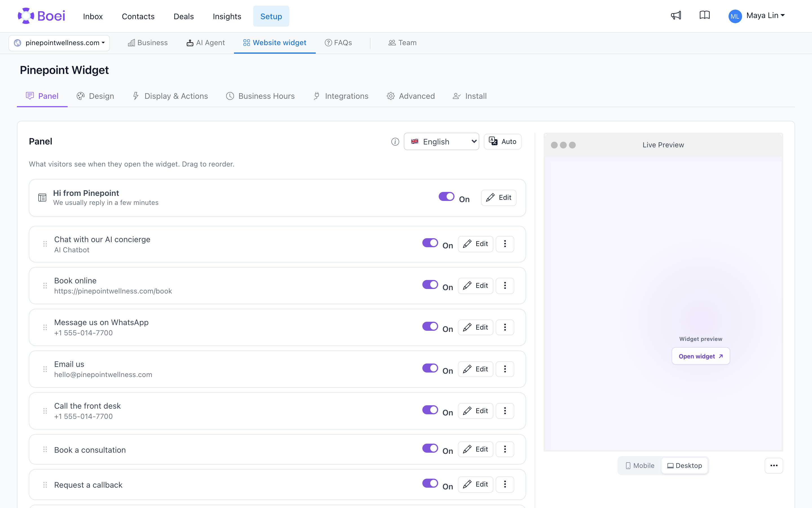Click the drag handle for Chat with our AI concierge
This screenshot has height=508, width=812.
[45, 244]
